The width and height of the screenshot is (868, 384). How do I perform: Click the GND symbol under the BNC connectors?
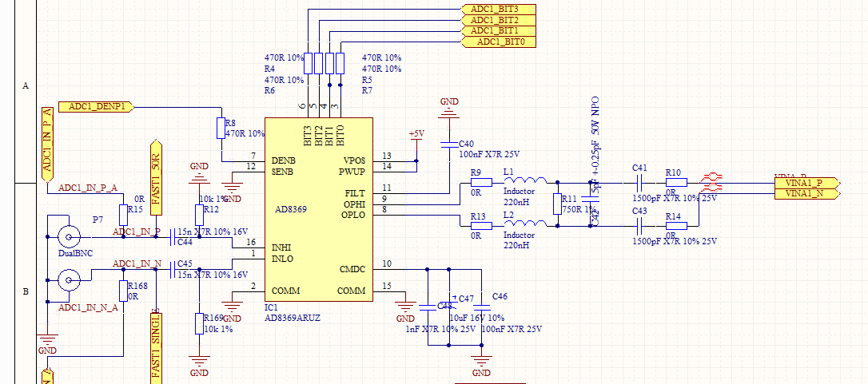47,340
